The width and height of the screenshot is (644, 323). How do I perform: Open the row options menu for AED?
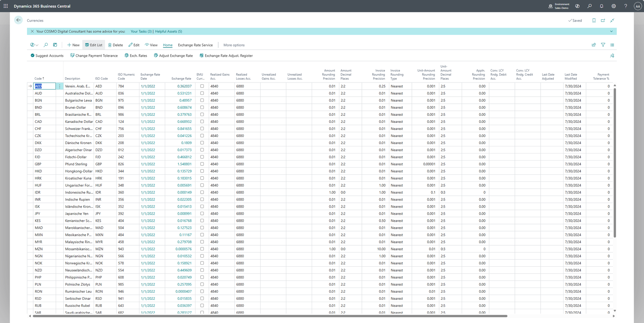coord(60,86)
